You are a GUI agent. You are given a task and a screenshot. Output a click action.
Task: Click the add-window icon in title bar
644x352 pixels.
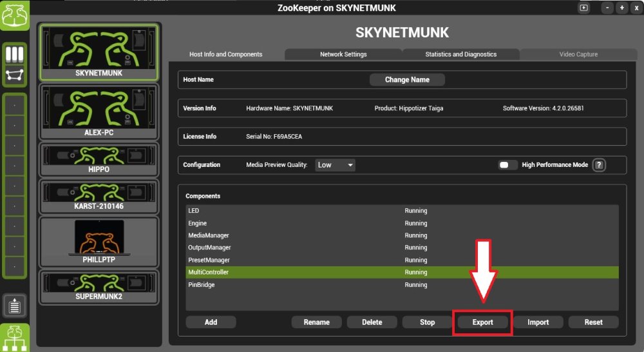click(583, 8)
